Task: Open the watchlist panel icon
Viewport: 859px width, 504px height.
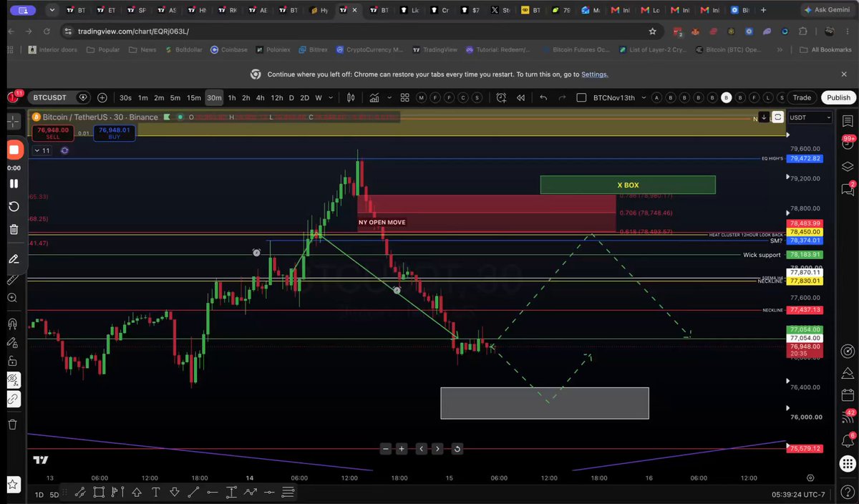Action: pyautogui.click(x=848, y=121)
